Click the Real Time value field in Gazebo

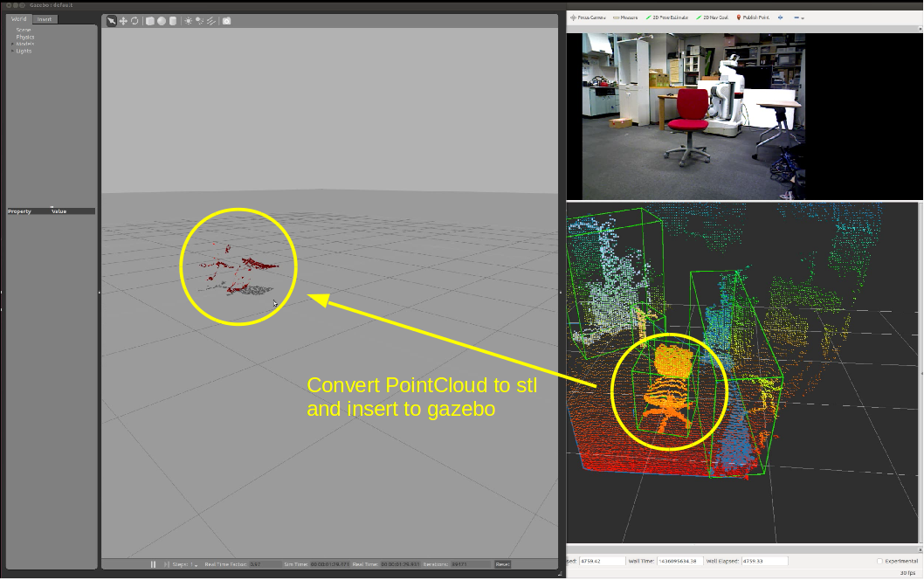400,564
